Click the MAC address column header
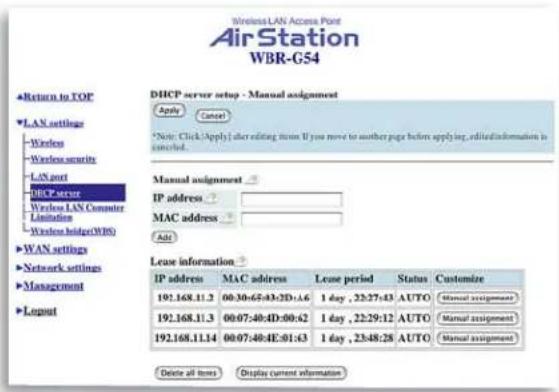The width and height of the screenshot is (559, 392). (x=255, y=279)
